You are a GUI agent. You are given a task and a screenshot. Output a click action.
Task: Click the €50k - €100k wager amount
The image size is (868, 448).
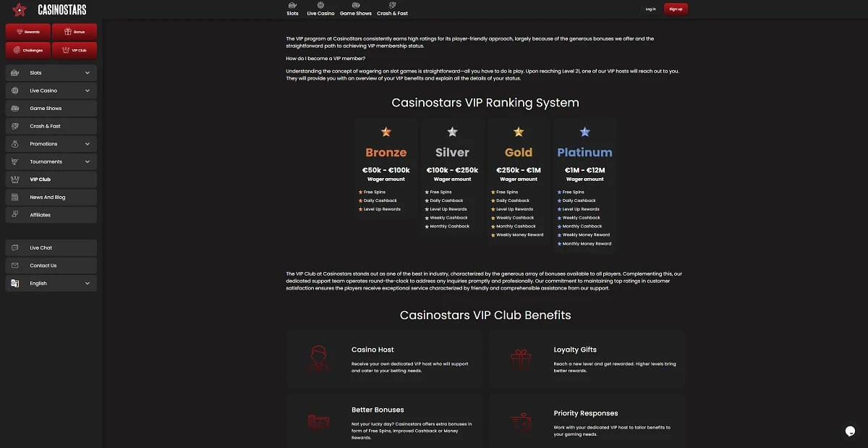point(386,170)
